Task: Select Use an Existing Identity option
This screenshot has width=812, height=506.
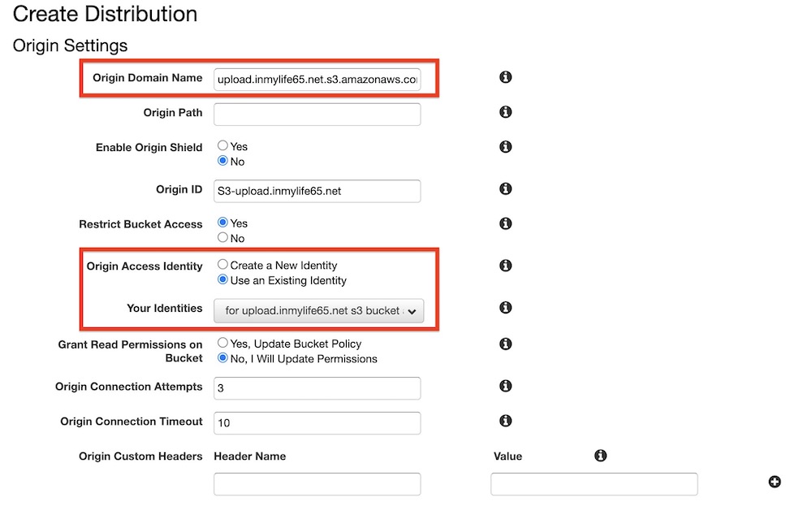Action: point(222,279)
